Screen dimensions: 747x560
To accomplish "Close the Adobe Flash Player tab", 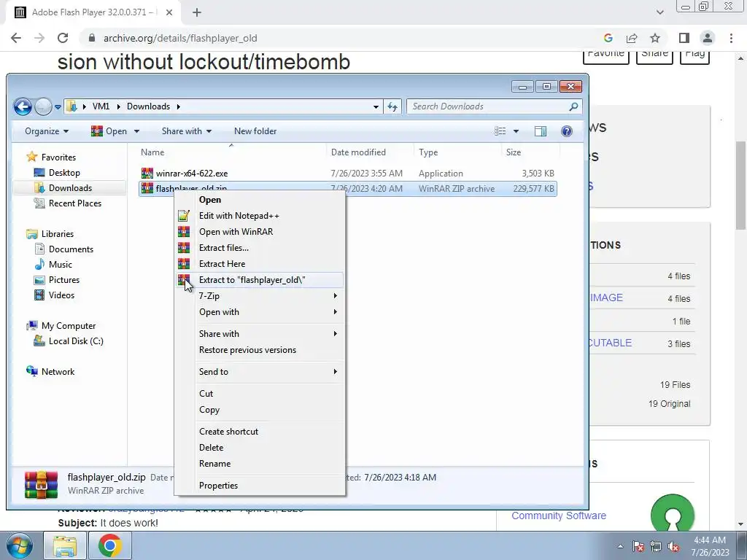I will tap(169, 12).
